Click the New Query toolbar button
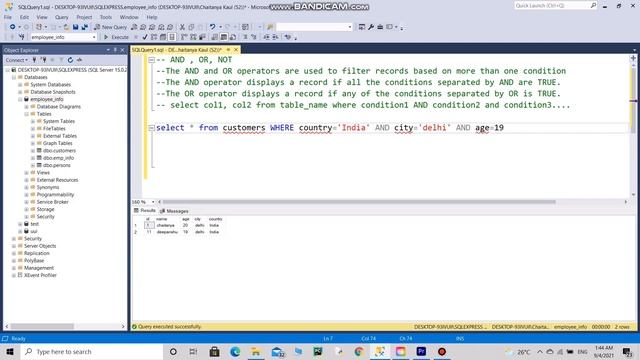Image resolution: width=640 pixels, height=360 pixels. coord(111,27)
